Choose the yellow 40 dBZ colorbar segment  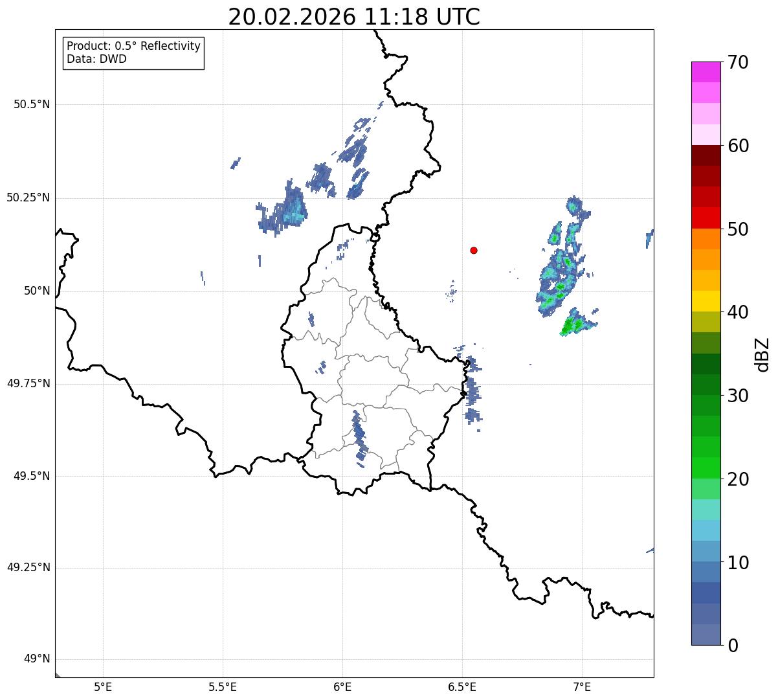tap(706, 301)
